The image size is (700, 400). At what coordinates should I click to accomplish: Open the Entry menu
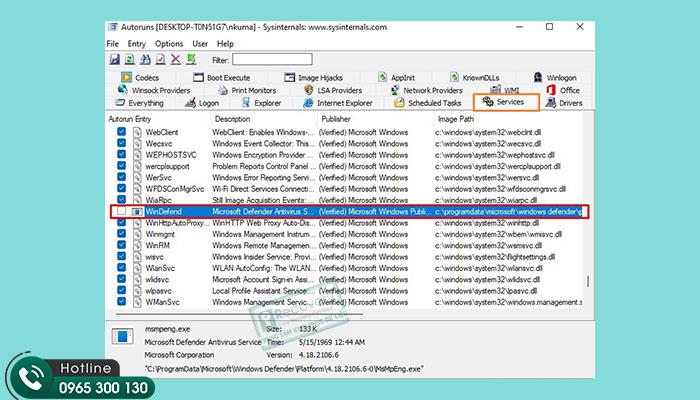pos(137,44)
